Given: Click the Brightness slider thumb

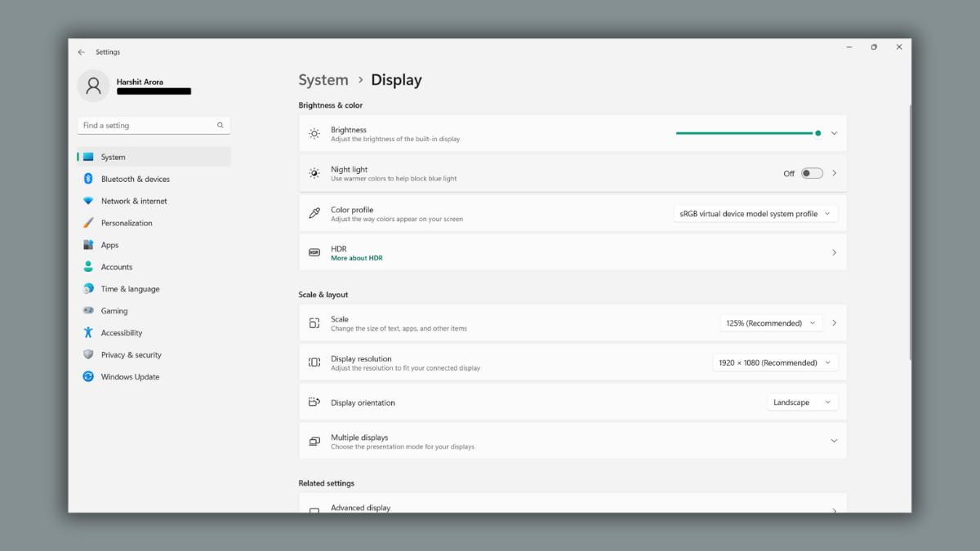Looking at the screenshot, I should click(817, 133).
